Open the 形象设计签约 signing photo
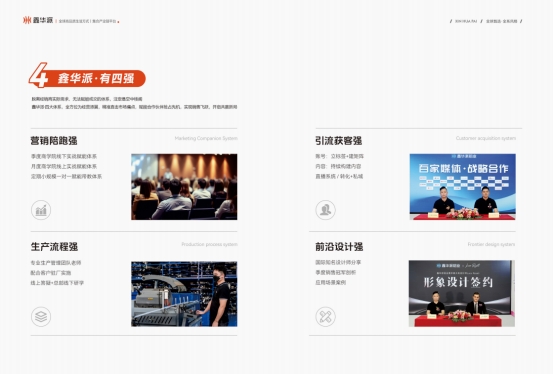The width and height of the screenshot is (553, 374). [x=462, y=294]
